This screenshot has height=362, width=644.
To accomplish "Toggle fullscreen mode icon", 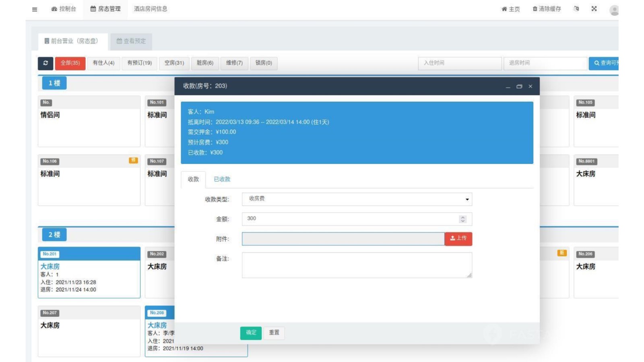I will coord(594,9).
